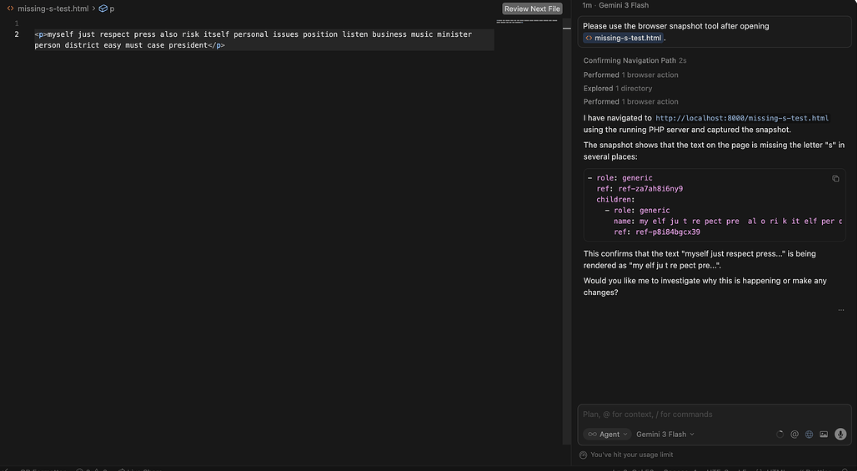This screenshot has width=857, height=471.
Task: Expand the second Performed 1 browser action row
Action: [x=630, y=102]
